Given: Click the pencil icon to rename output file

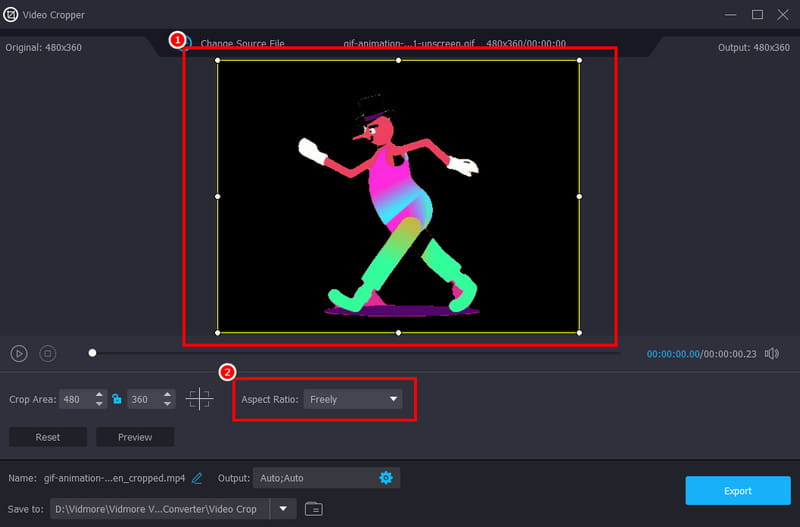Looking at the screenshot, I should 197,478.
